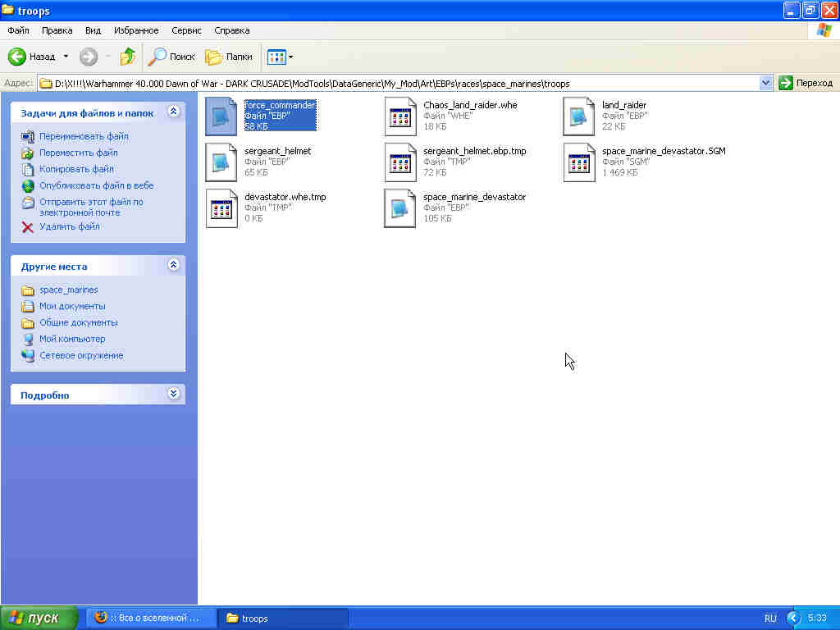Click the Переход (Go) button
The image size is (840, 630).
click(807, 83)
